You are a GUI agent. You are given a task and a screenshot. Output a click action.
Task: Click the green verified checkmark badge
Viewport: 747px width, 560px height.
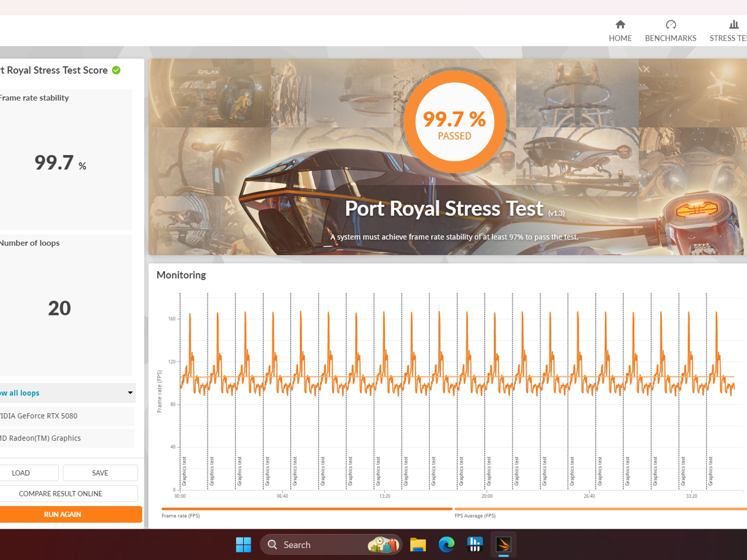tap(116, 70)
